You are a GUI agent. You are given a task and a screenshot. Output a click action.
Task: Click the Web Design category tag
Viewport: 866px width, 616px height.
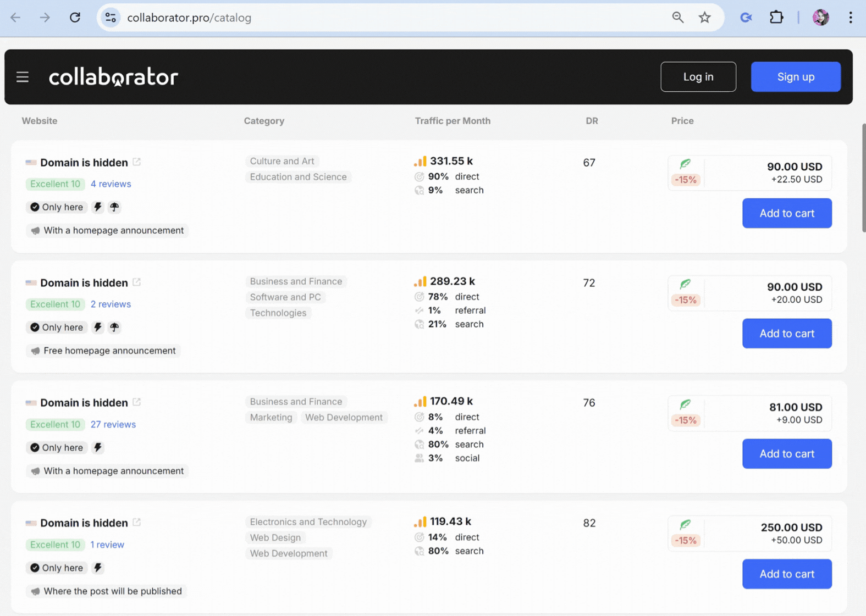coord(275,537)
